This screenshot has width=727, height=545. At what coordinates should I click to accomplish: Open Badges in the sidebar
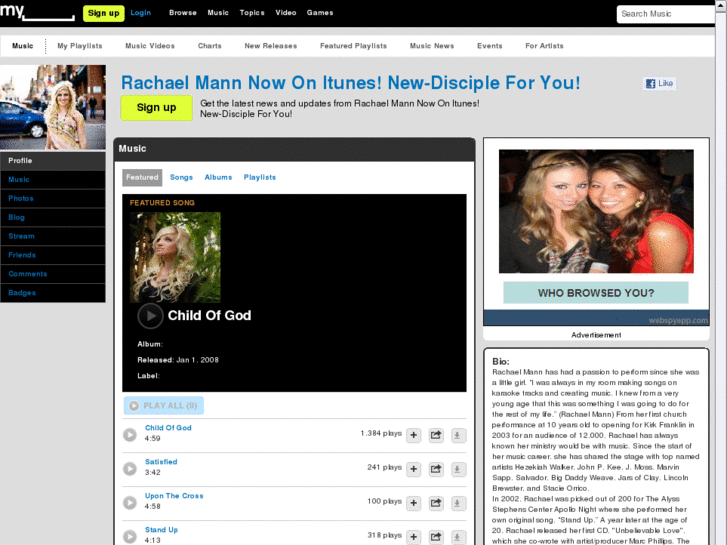(x=53, y=293)
